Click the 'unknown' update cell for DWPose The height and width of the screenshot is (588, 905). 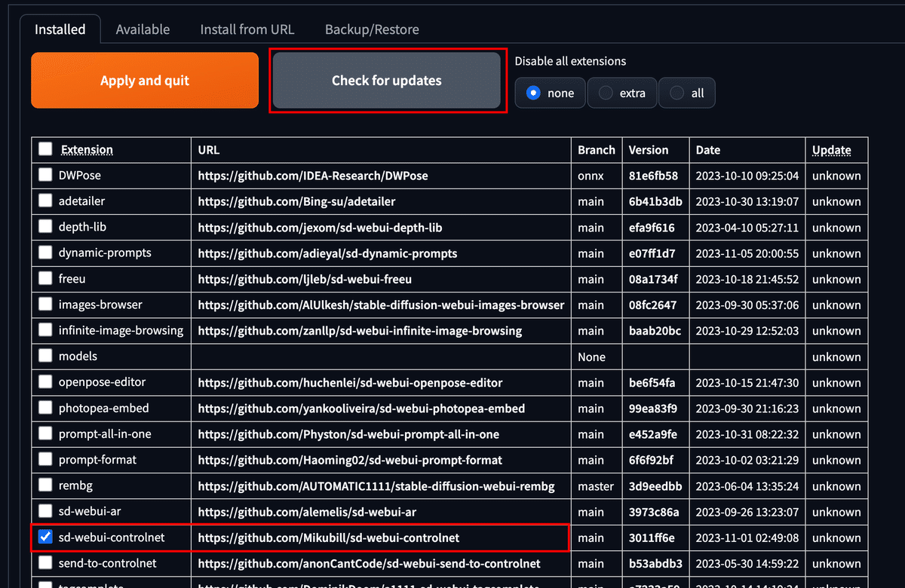pos(836,176)
